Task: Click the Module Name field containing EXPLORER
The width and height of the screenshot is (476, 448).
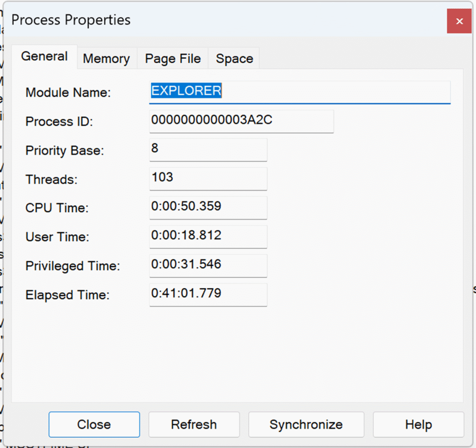Action: [299, 92]
